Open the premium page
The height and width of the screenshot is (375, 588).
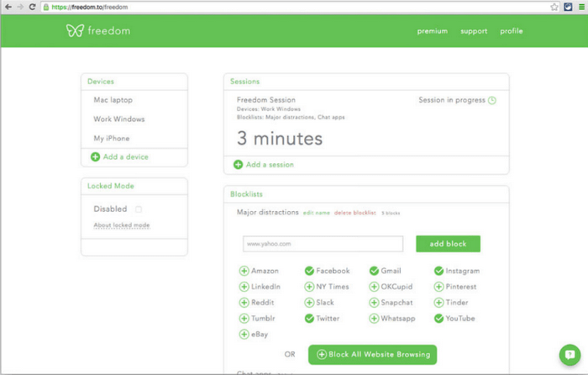pos(433,31)
